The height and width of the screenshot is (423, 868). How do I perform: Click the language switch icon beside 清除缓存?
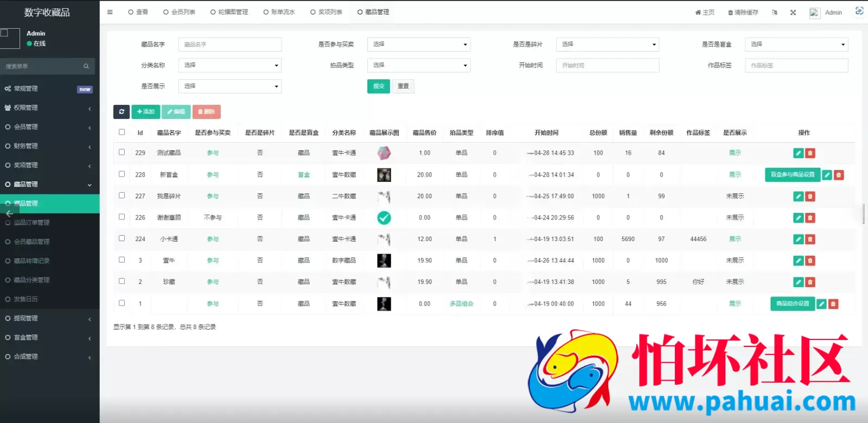tap(775, 12)
